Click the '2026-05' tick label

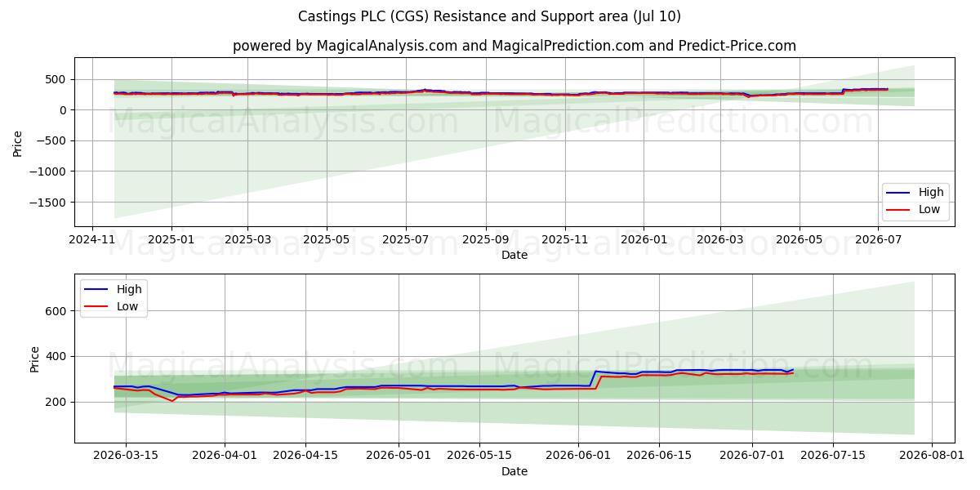tap(800, 239)
